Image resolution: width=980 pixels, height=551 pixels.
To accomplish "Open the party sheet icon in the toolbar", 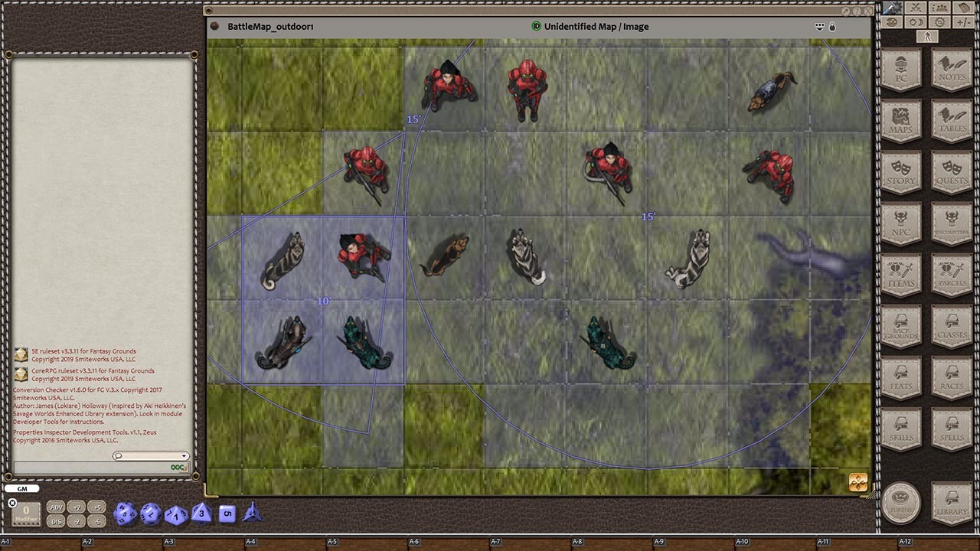I will pos(940,8).
